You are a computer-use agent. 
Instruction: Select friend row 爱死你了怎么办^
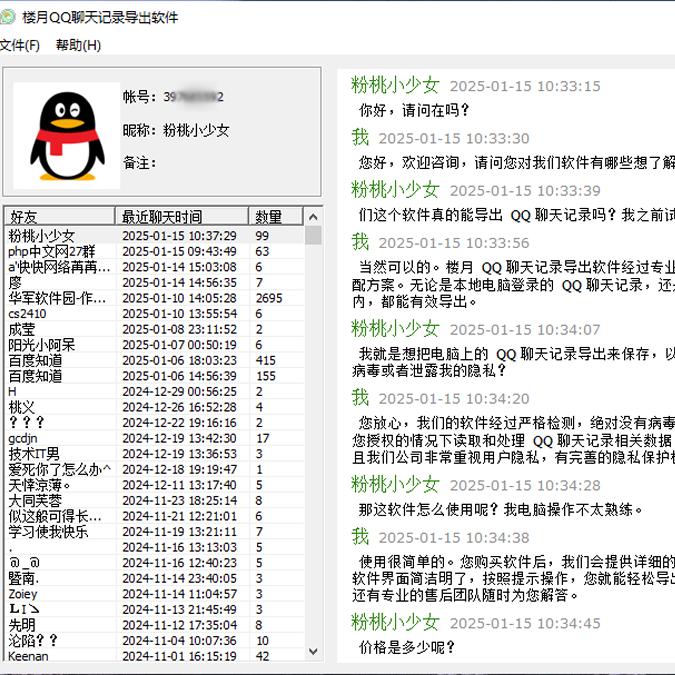(x=154, y=469)
